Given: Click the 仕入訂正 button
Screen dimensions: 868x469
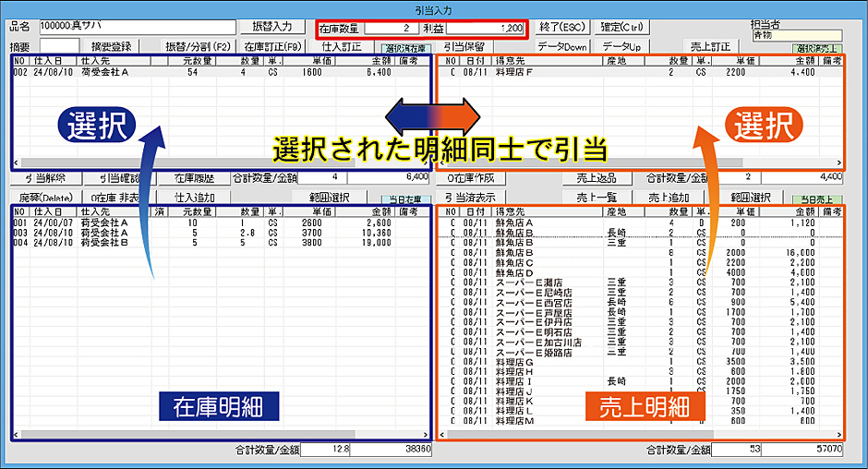Looking at the screenshot, I should click(x=341, y=45).
